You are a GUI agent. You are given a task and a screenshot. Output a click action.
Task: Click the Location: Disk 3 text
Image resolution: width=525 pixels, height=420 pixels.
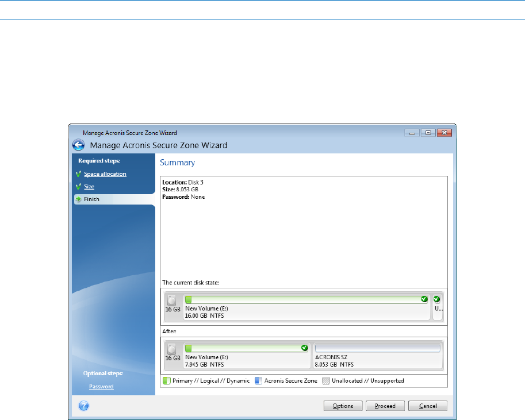coord(183,182)
